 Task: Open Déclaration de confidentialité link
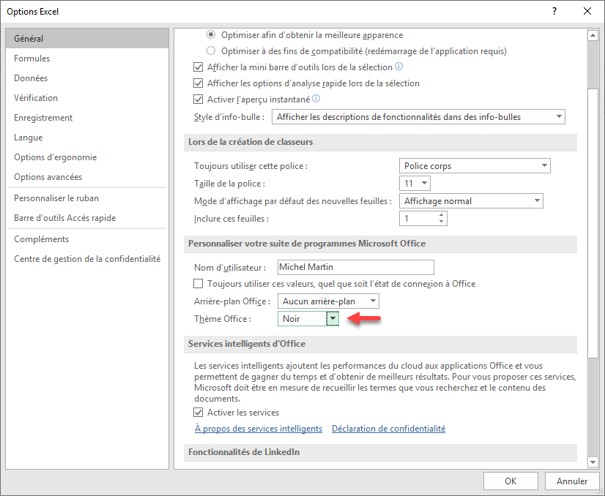(x=388, y=429)
